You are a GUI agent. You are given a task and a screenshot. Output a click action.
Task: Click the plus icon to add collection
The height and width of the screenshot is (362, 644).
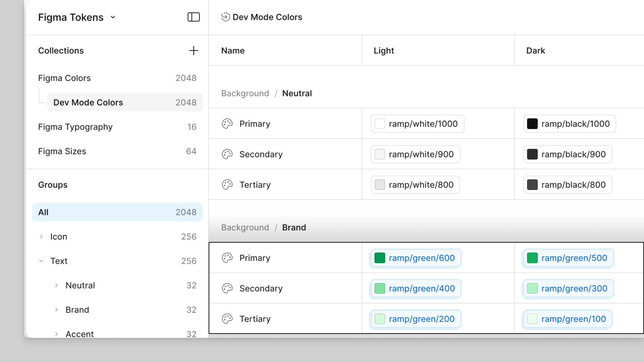click(194, 51)
